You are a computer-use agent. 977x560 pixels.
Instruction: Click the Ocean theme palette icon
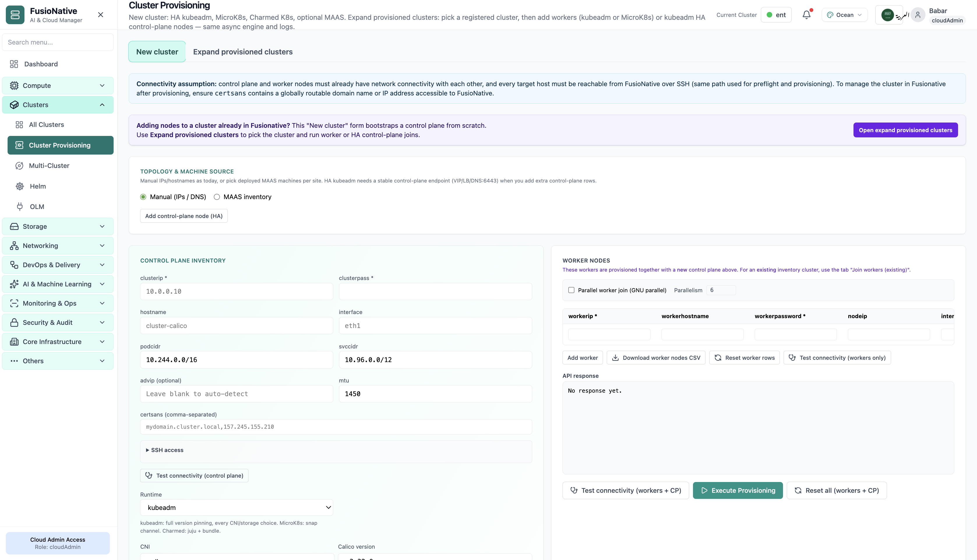tap(830, 15)
